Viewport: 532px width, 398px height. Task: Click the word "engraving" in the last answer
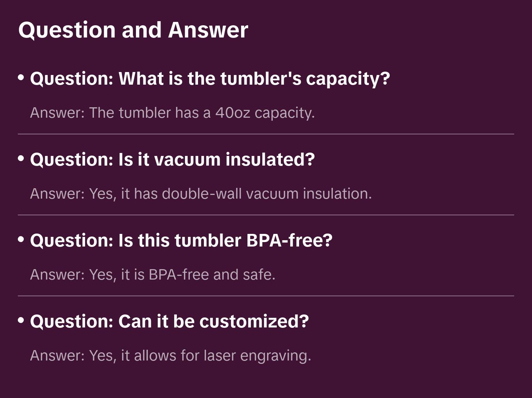(x=275, y=356)
